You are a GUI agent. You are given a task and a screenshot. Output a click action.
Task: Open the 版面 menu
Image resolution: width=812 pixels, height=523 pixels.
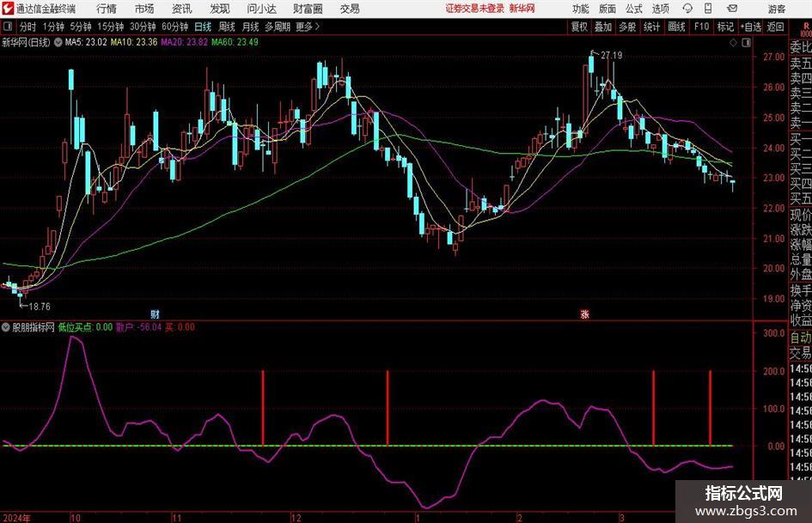tap(607, 9)
